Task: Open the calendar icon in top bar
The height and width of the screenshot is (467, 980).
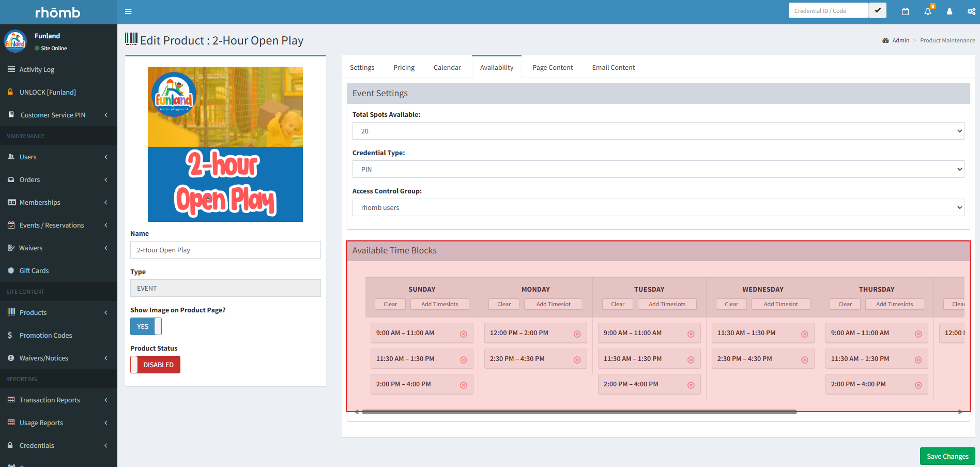Action: (x=905, y=11)
